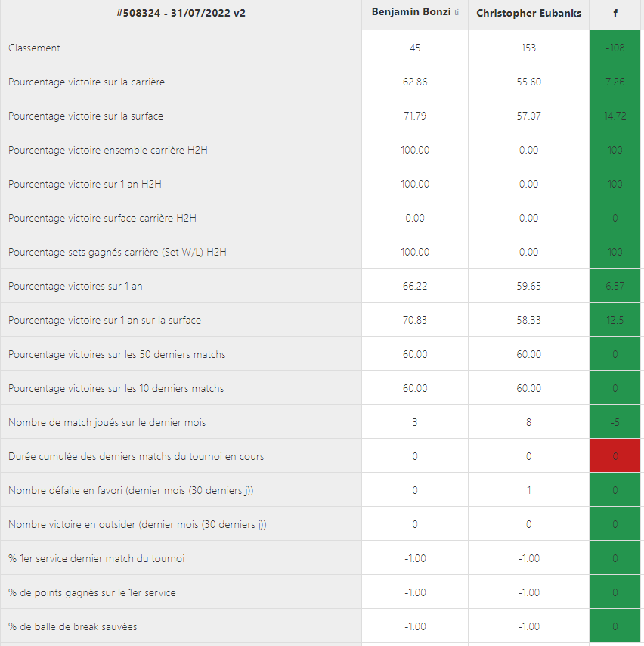The image size is (644, 646).
Task: Select Eubanks' 60.00 in 10 derniers matchs row
Action: pos(528,389)
